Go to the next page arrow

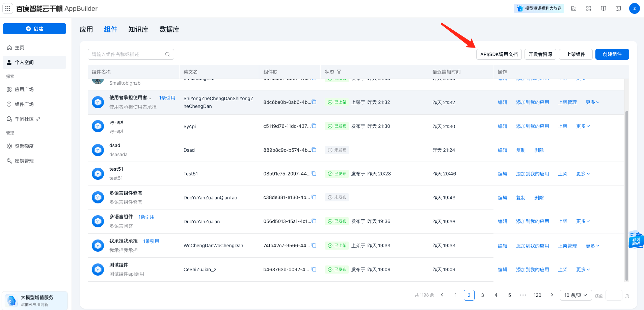(552, 295)
